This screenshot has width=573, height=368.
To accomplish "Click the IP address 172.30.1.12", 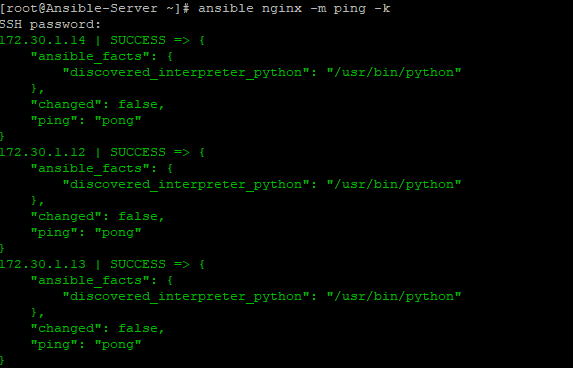I will [x=43, y=152].
